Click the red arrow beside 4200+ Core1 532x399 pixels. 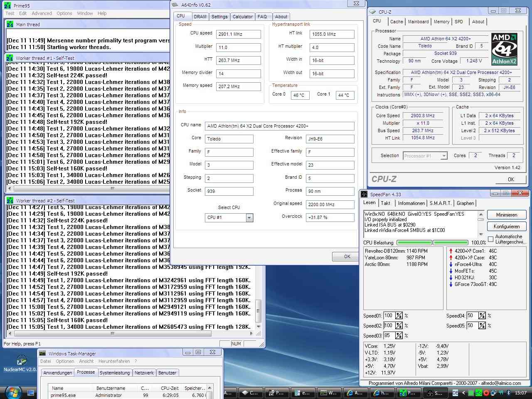coord(451,251)
